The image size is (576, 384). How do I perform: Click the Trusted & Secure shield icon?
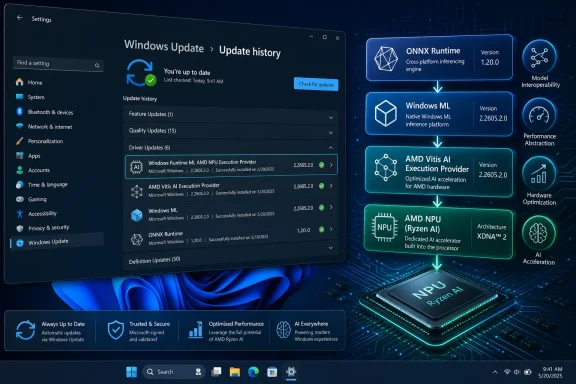(116, 330)
